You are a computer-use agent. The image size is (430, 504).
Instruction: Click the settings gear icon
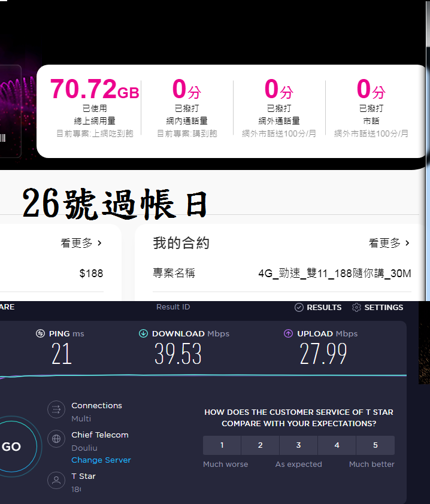[x=356, y=307]
